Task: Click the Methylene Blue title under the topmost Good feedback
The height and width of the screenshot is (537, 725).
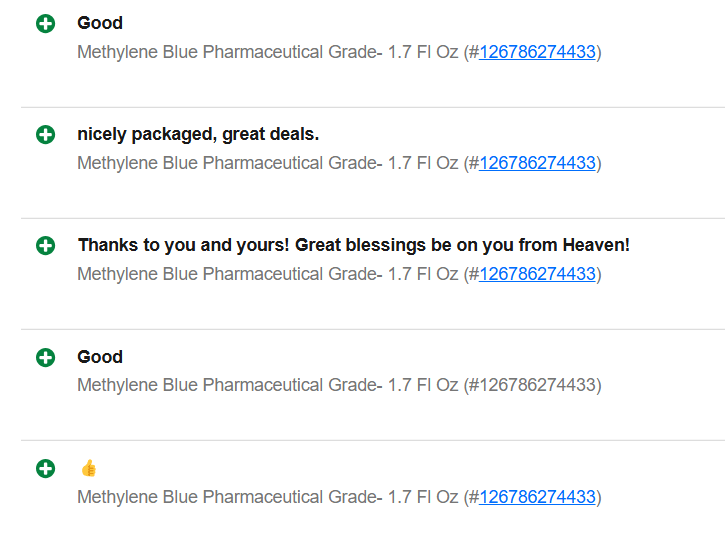Action: coord(268,52)
